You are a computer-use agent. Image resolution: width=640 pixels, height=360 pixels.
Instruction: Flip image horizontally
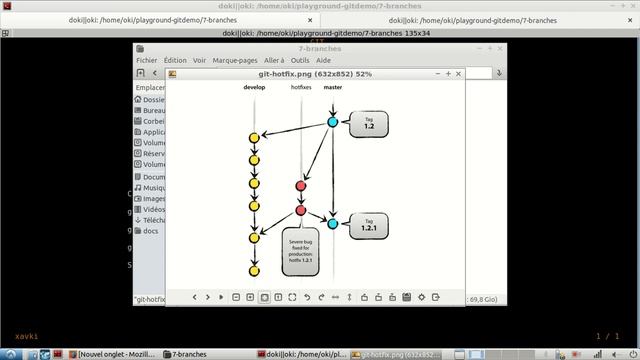(335, 297)
